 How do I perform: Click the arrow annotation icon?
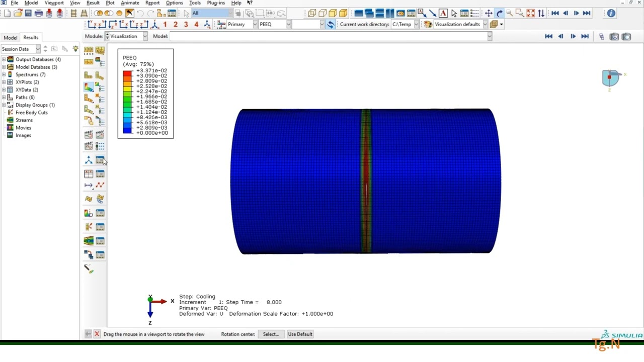pyautogui.click(x=433, y=13)
